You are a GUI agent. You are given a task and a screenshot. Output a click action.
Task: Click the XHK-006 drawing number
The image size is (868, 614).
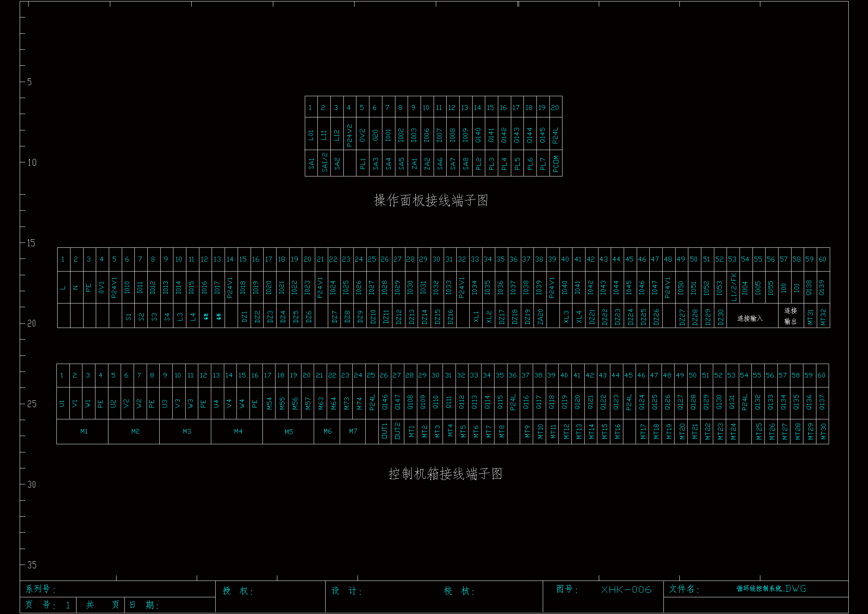(x=626, y=589)
